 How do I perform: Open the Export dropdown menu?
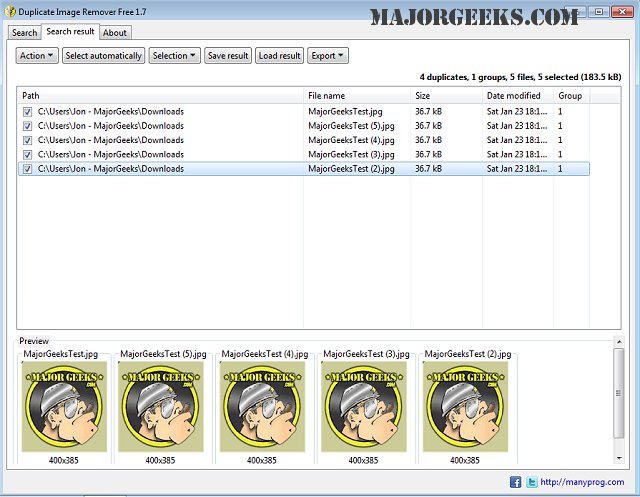click(x=327, y=55)
